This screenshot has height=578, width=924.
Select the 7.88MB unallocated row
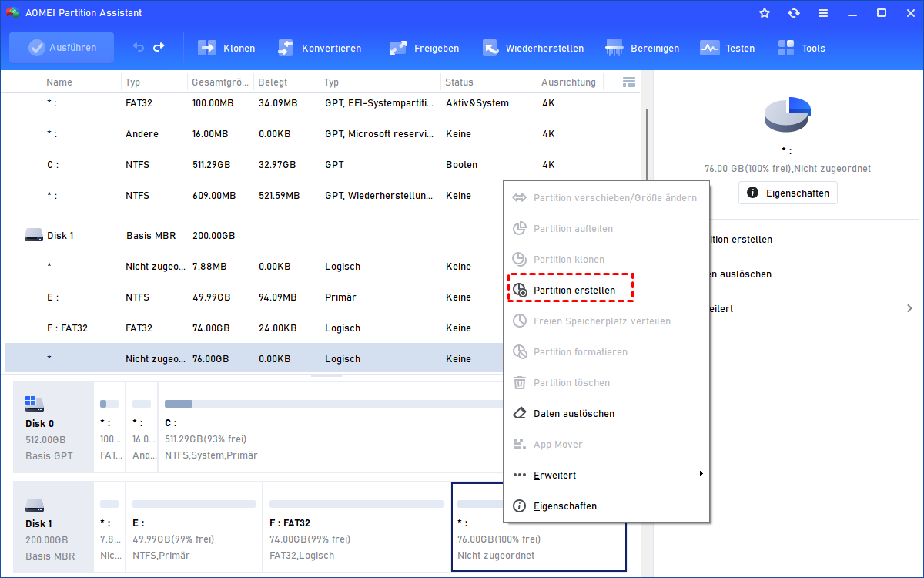click(x=254, y=267)
